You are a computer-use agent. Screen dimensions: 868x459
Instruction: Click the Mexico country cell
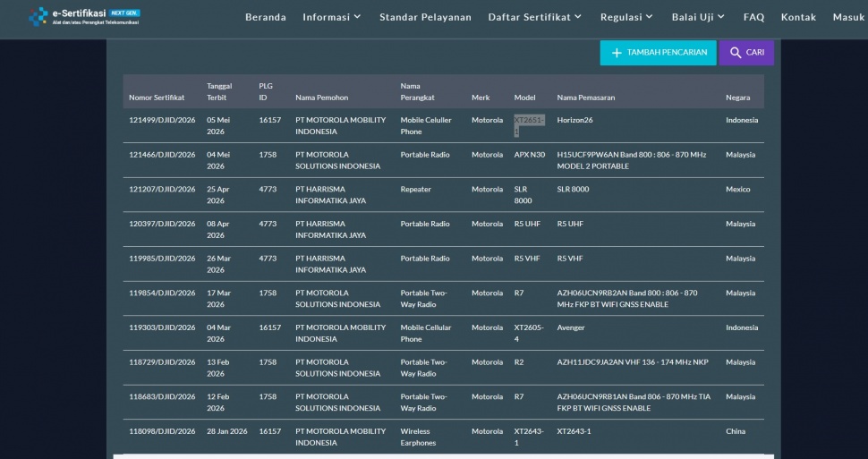click(x=738, y=190)
